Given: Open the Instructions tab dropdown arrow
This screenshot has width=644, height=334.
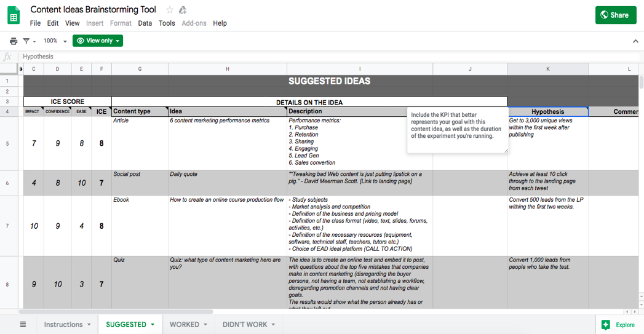Looking at the screenshot, I should [89, 325].
